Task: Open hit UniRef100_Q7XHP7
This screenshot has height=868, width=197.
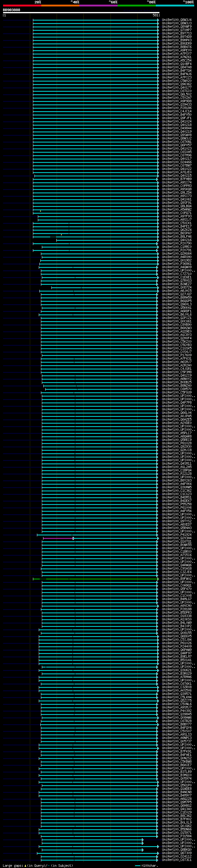Action: [x=177, y=30]
